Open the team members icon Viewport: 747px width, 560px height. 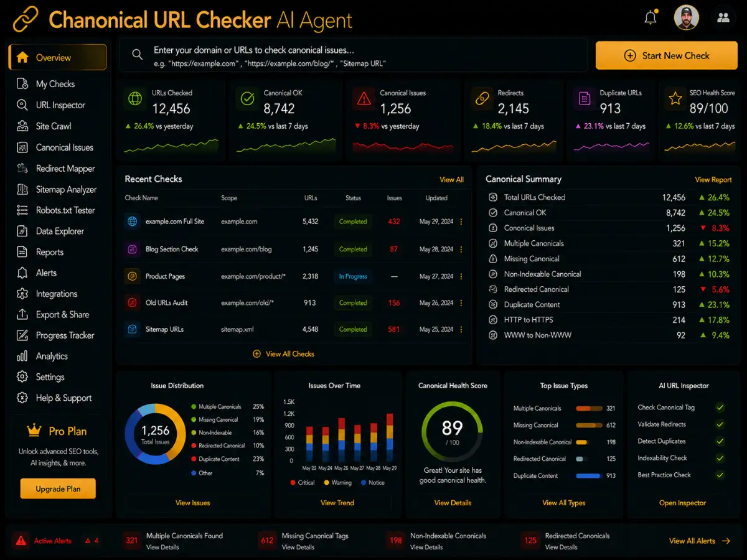[x=723, y=18]
